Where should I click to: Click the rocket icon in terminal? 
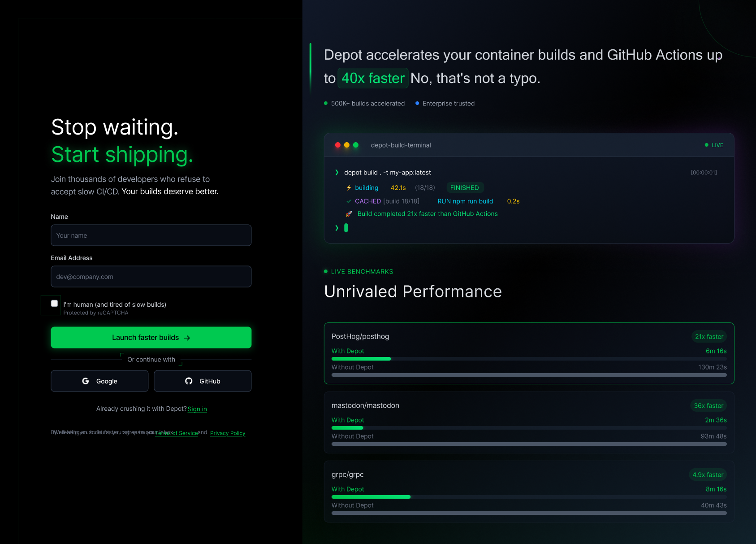click(349, 214)
